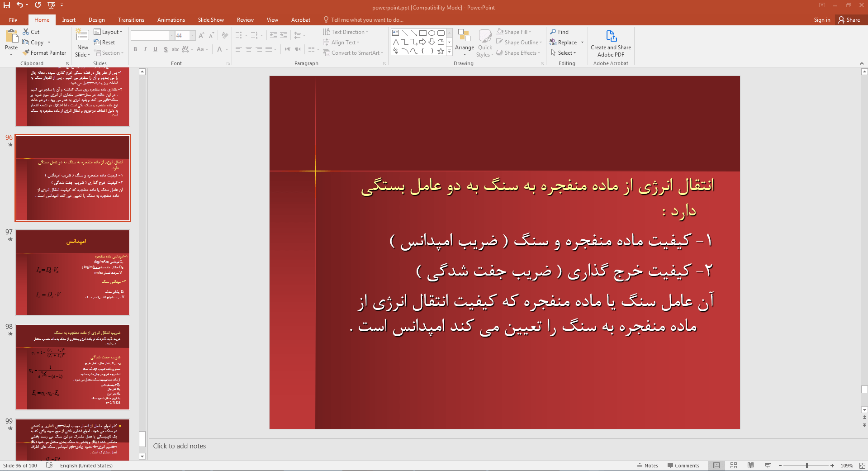Click the Replace icon in Editing group
This screenshot has width=868, height=471.
pyautogui.click(x=564, y=42)
